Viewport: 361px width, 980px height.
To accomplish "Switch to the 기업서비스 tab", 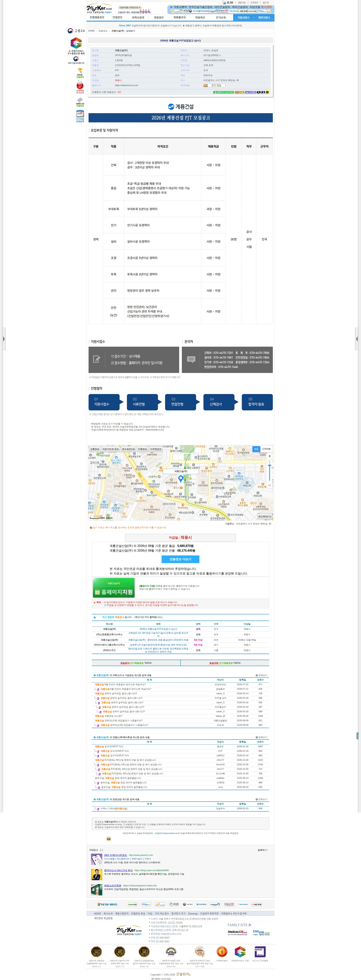I will pos(243,17).
